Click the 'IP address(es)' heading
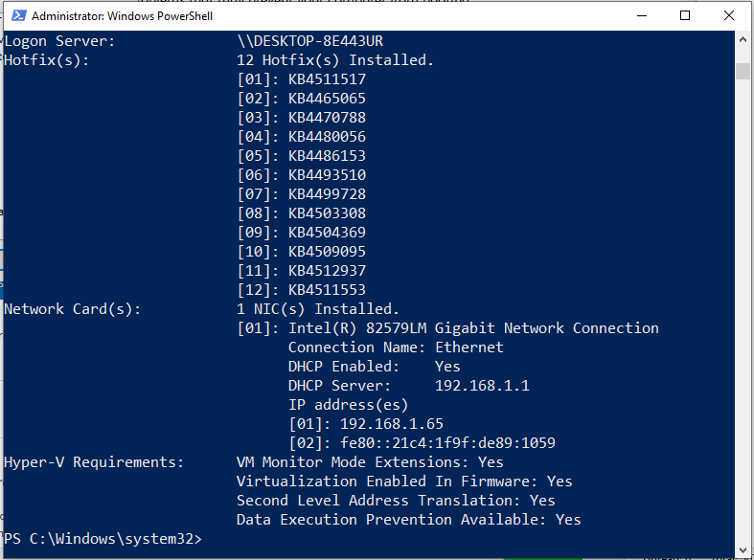This screenshot has width=754, height=560. 348,405
